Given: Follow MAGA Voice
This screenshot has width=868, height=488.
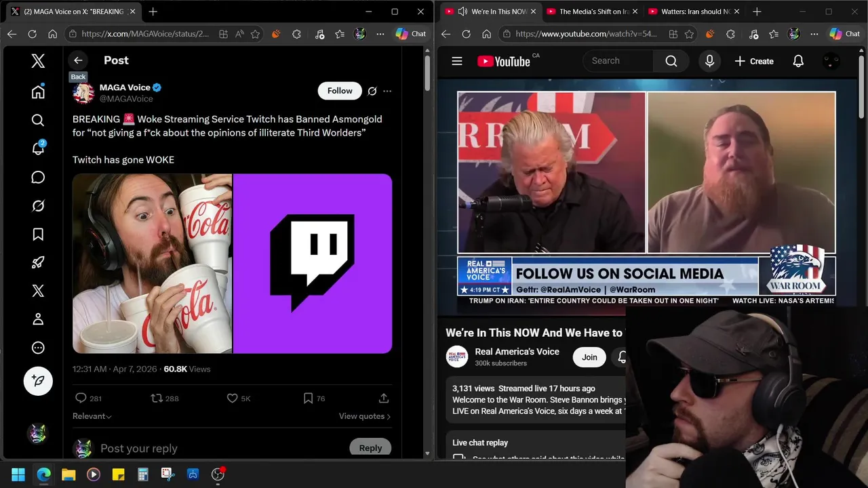Looking at the screenshot, I should coord(340,91).
